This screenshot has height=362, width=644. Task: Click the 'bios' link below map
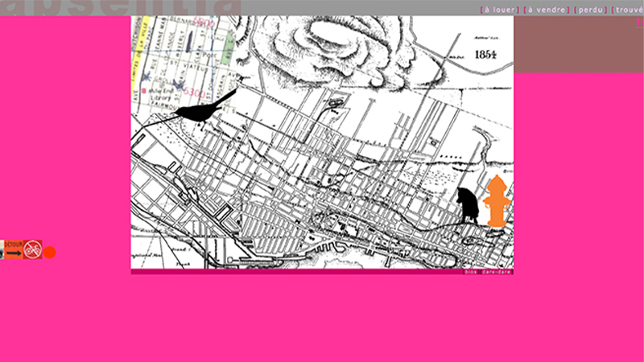click(x=471, y=272)
